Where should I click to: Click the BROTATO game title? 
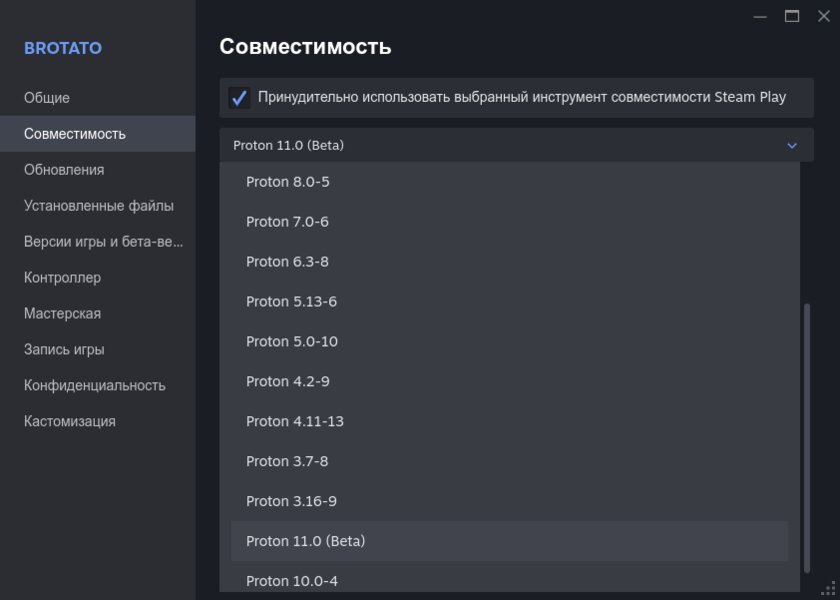63,47
